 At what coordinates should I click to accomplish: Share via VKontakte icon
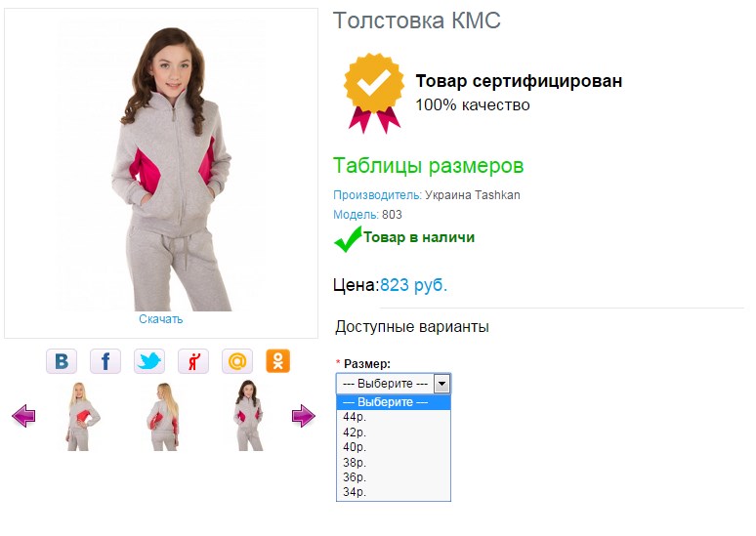(x=62, y=361)
